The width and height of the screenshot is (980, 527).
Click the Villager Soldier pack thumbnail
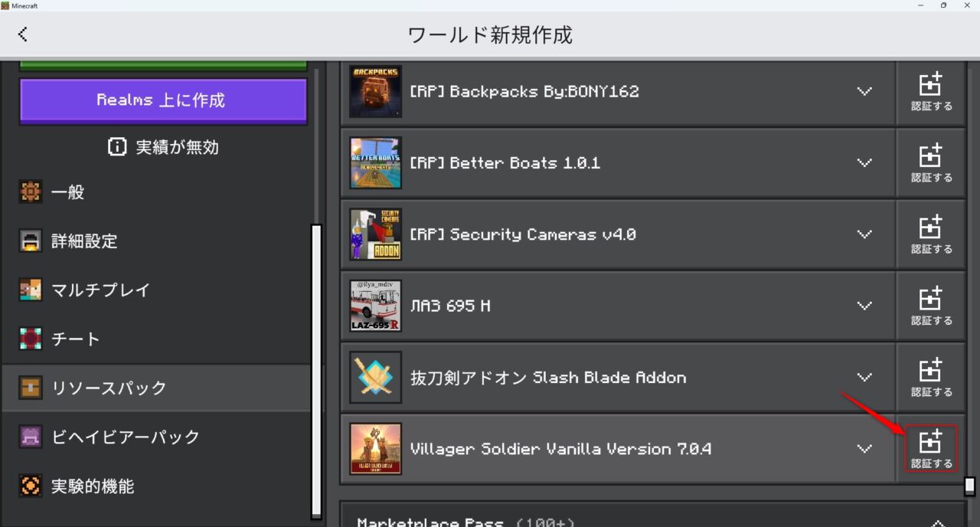pos(375,448)
